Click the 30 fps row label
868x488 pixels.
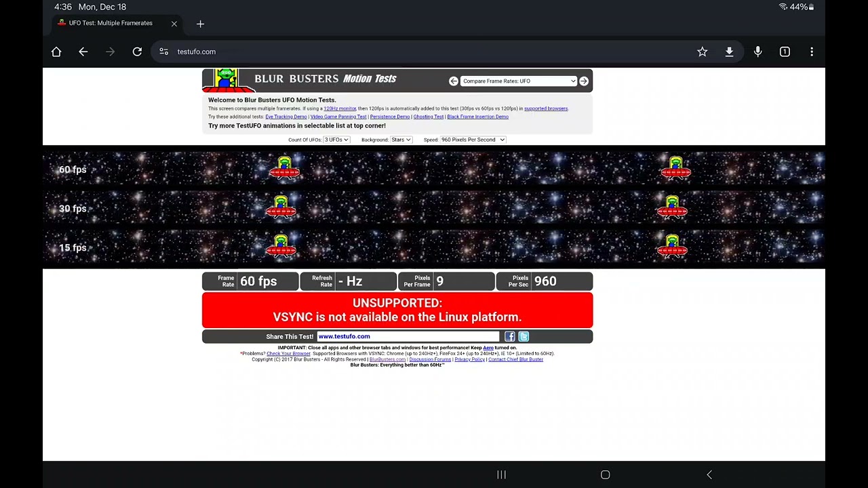(x=73, y=209)
